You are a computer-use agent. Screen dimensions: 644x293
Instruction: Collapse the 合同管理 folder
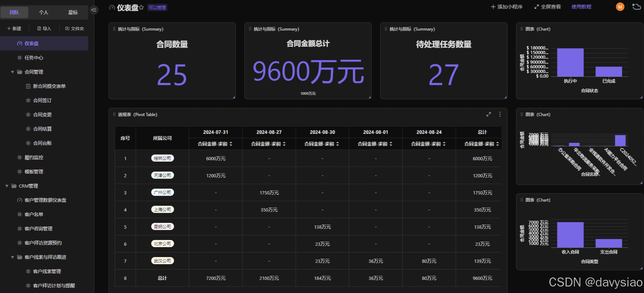pyautogui.click(x=12, y=72)
